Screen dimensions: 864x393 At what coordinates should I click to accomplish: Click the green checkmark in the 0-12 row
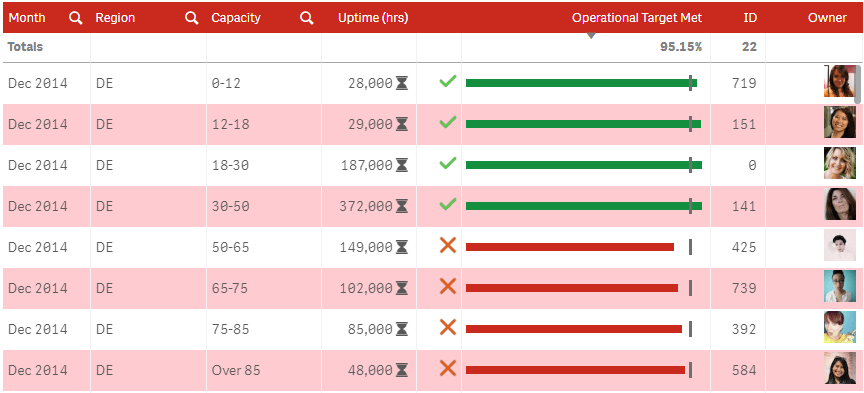click(x=447, y=81)
